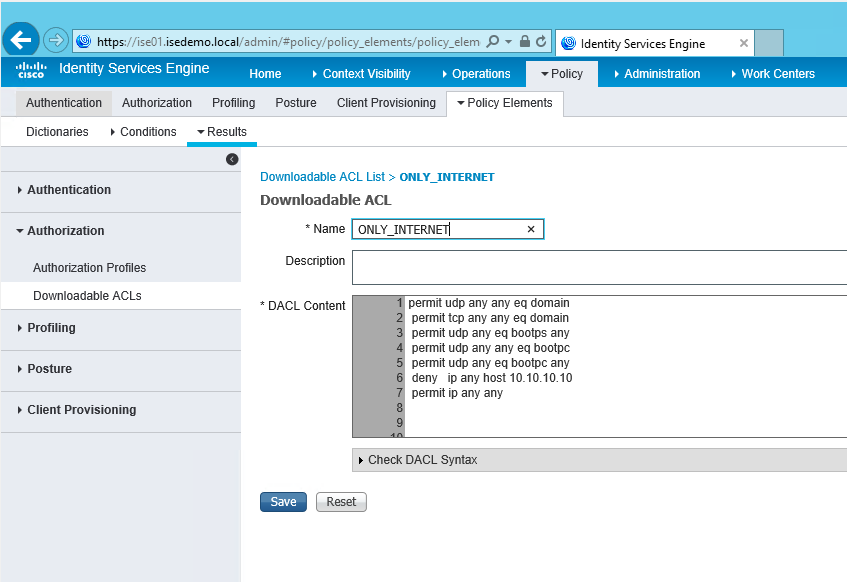Click the 'deny ip any host 10.10.10.10' line
847x582 pixels.
pyautogui.click(x=492, y=378)
